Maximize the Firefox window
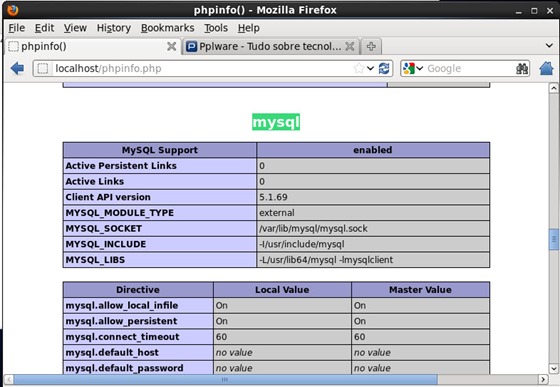Image resolution: width=560 pixels, height=387 pixels. (534, 11)
